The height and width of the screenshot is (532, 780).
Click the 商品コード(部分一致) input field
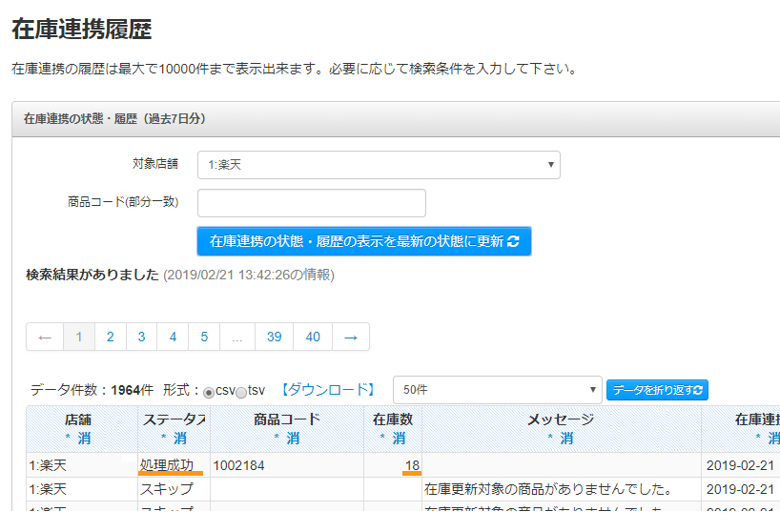(312, 203)
